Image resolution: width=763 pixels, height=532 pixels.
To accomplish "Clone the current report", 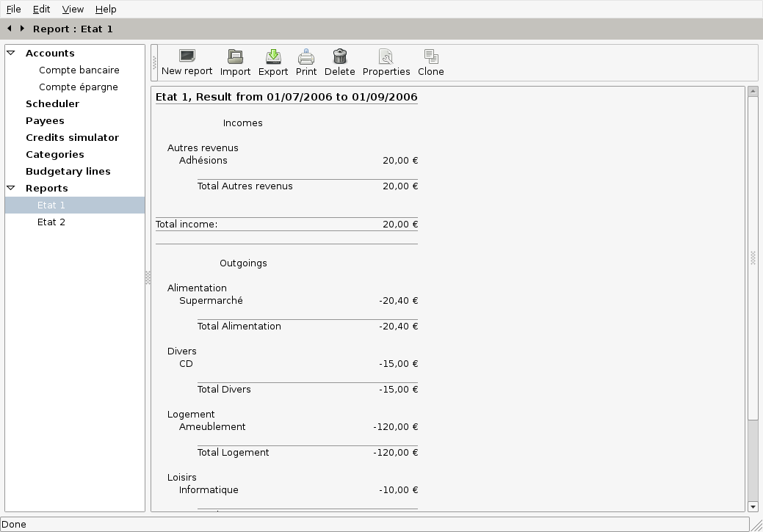I will coord(431,57).
